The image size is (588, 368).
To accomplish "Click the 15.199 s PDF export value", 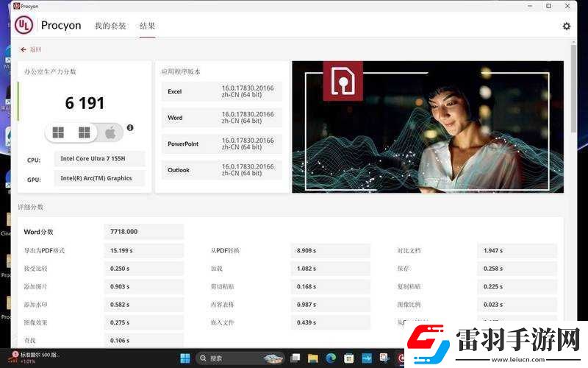I will point(144,250).
